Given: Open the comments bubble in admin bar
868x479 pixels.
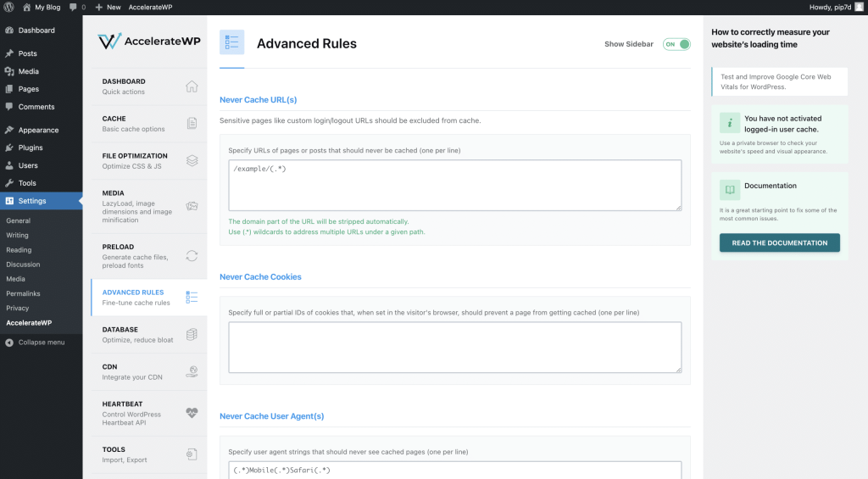Looking at the screenshot, I should point(73,7).
